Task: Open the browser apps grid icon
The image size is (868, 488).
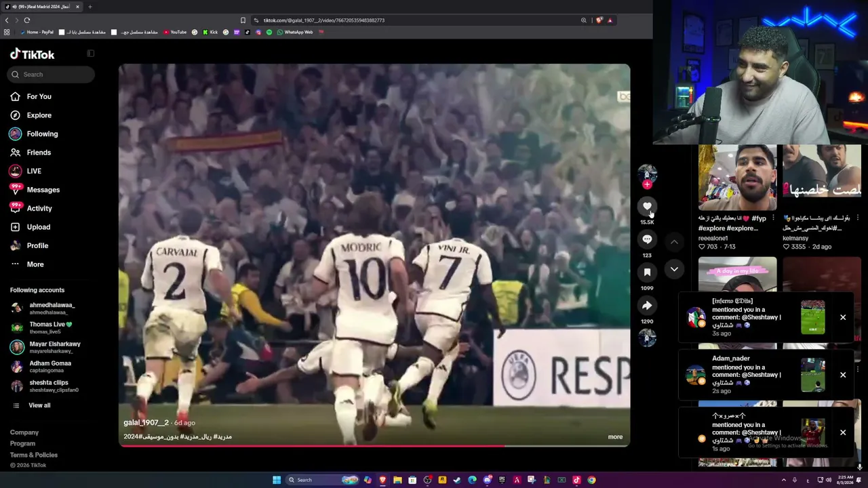Action: 7,32
